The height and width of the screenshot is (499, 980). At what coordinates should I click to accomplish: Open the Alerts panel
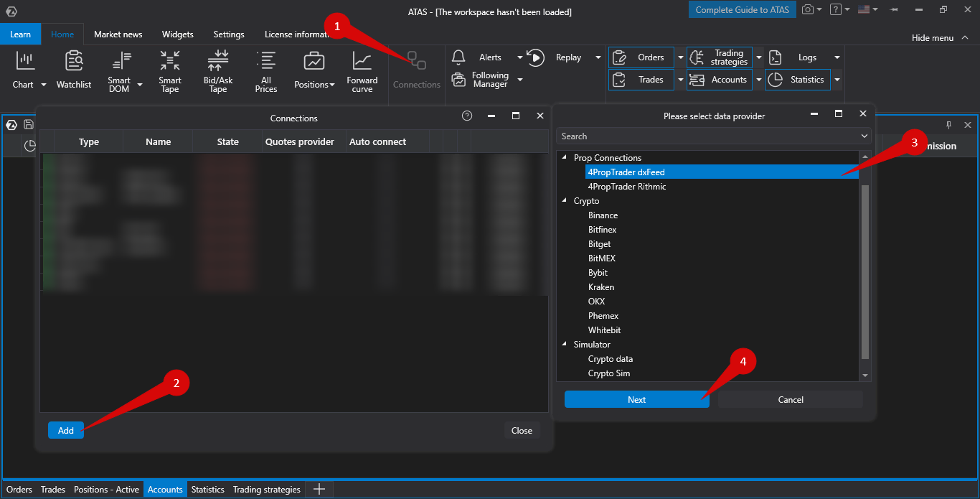[x=482, y=57]
